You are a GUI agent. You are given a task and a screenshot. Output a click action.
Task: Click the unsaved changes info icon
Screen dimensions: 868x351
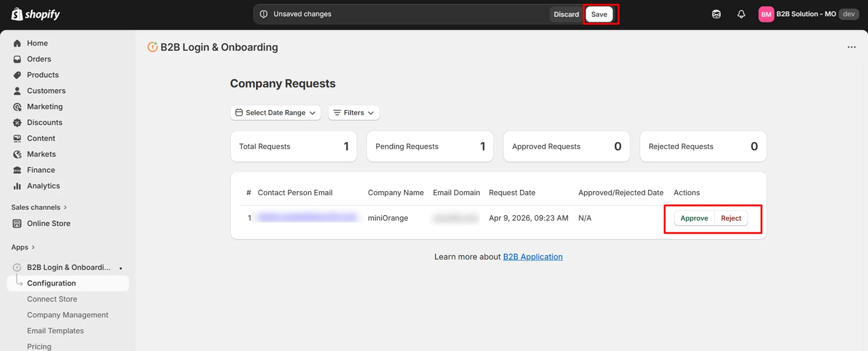[x=264, y=14]
